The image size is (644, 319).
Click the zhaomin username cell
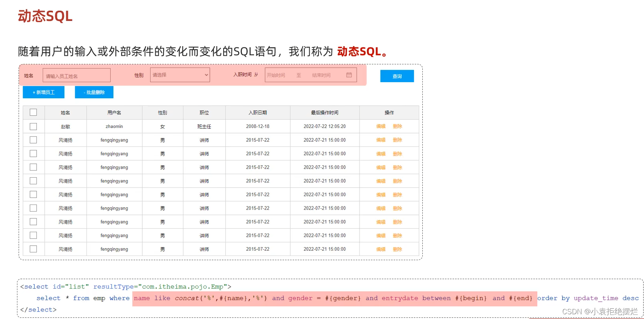114,126
